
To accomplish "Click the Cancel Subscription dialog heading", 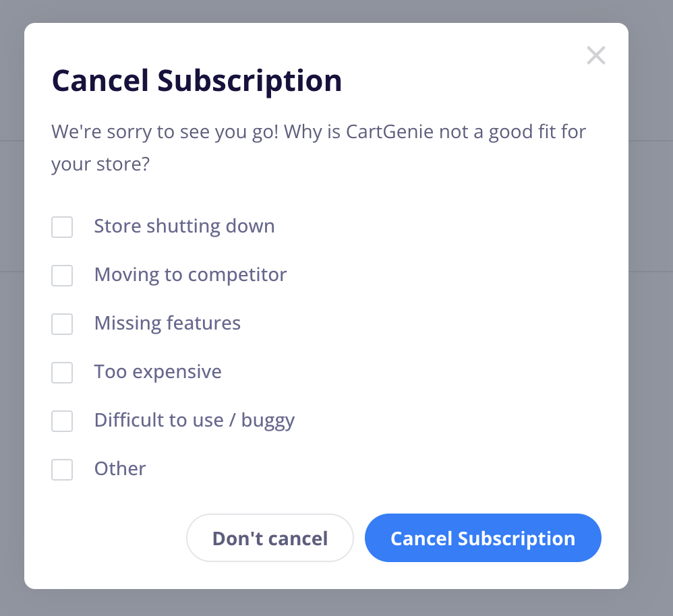I will [x=197, y=81].
